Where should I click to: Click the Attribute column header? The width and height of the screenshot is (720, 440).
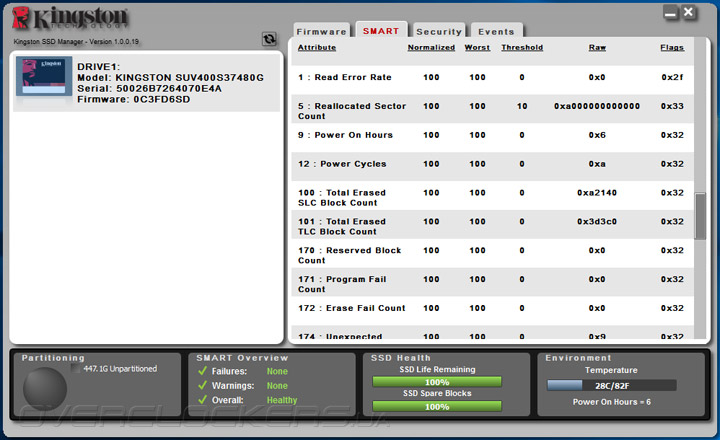[317, 47]
